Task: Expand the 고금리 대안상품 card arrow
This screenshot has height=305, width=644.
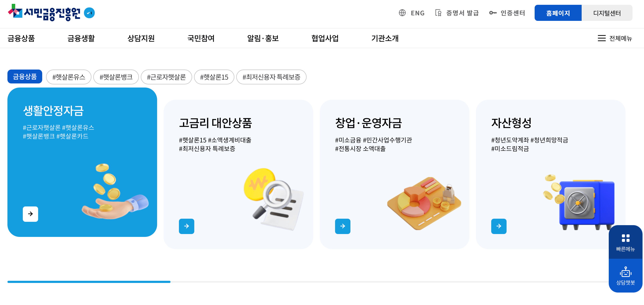Action: (187, 226)
